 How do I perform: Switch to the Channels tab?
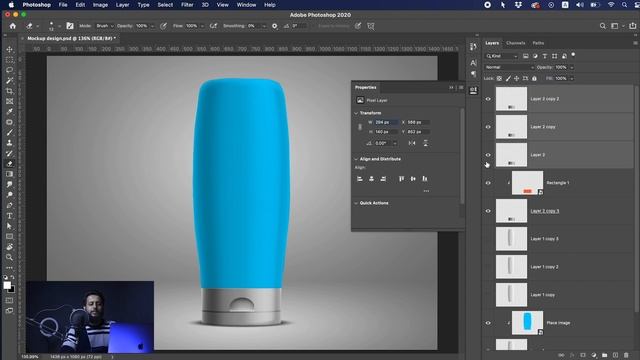point(516,43)
